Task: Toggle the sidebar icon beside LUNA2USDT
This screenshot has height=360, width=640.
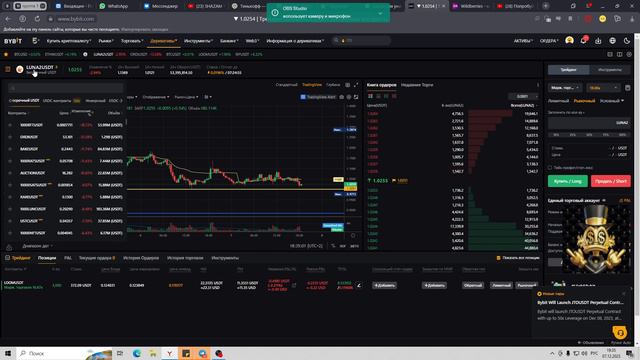Action: [x=7, y=69]
